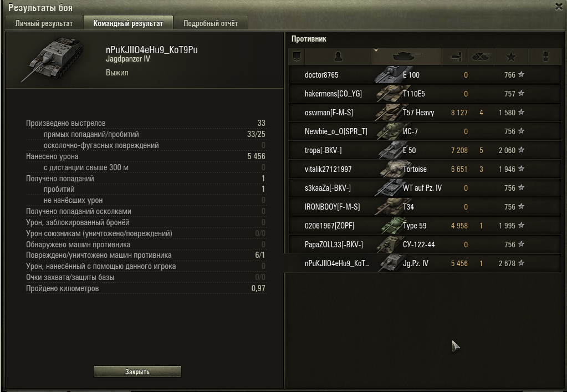The image size is (567, 392).
Task: Sort enemy list by tank vehicle icon
Action: point(407,57)
